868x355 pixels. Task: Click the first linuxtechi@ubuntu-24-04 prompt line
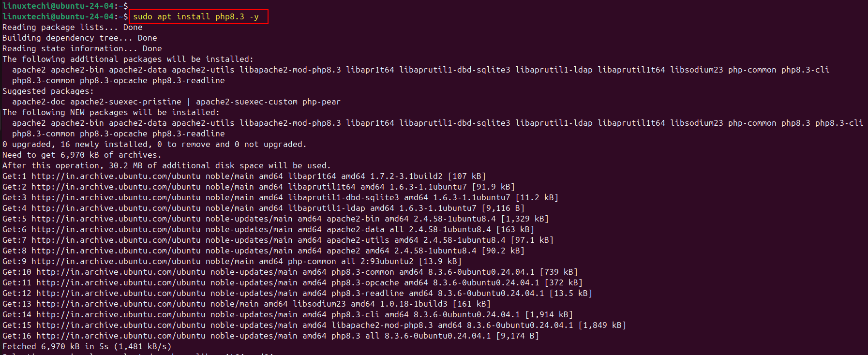coord(65,6)
